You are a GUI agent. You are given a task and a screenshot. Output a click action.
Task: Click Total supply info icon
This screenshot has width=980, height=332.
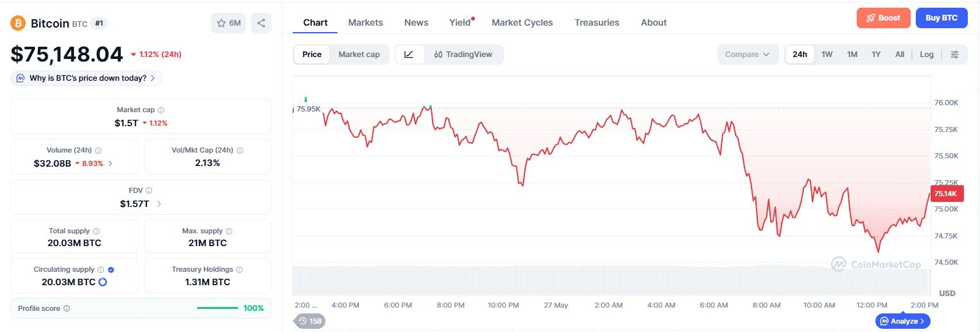pos(96,231)
